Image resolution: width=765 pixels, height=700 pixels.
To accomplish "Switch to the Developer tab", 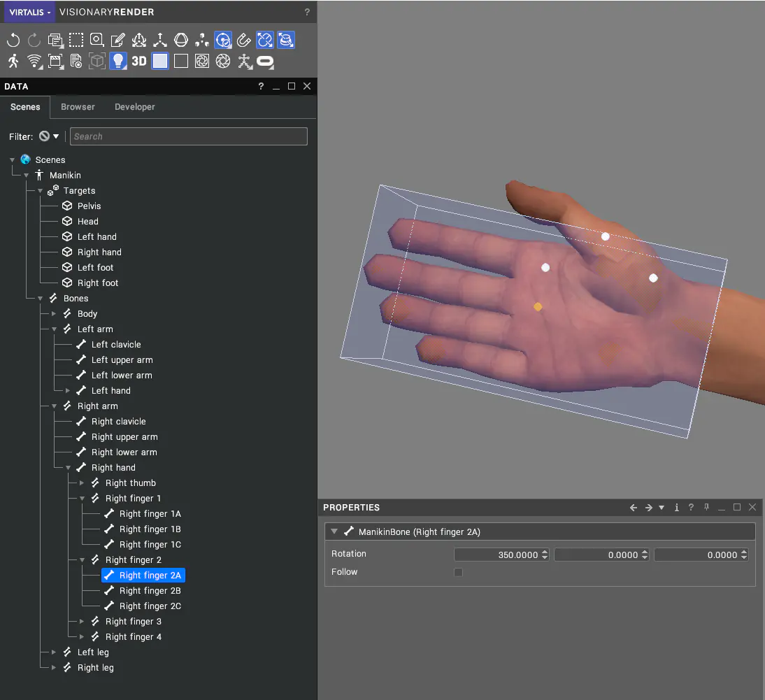I will (135, 107).
